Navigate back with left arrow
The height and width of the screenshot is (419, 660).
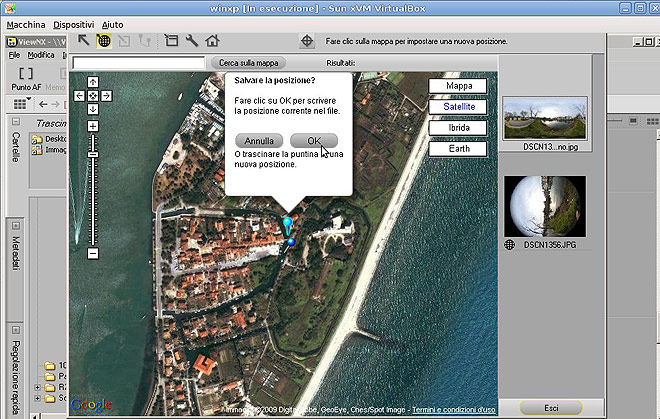tap(43, 104)
